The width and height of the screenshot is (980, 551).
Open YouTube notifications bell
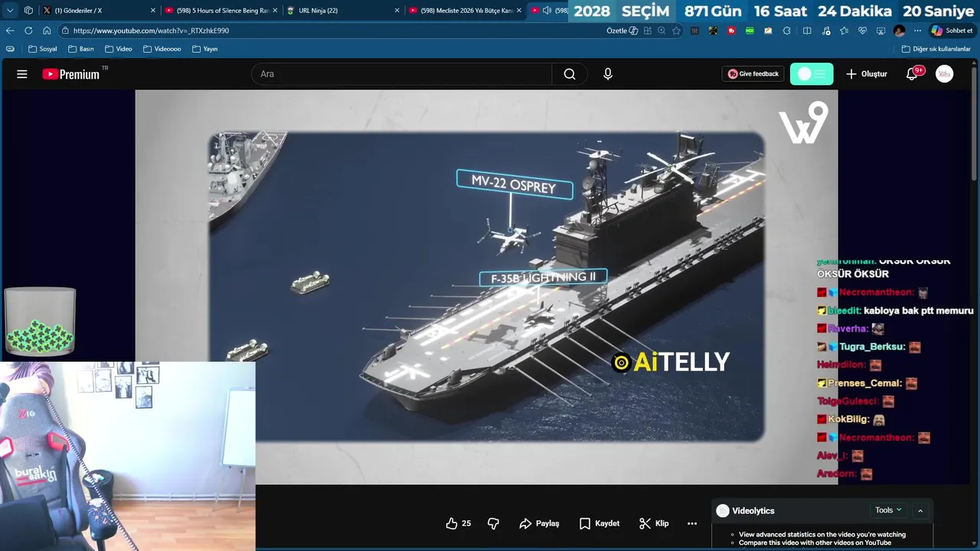913,74
